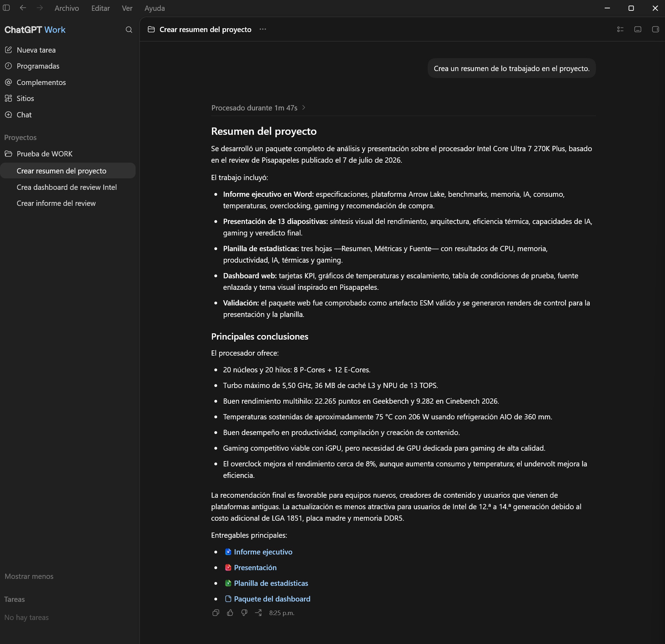665x644 pixels.
Task: Click the No hay tareas text
Action: coord(26,617)
